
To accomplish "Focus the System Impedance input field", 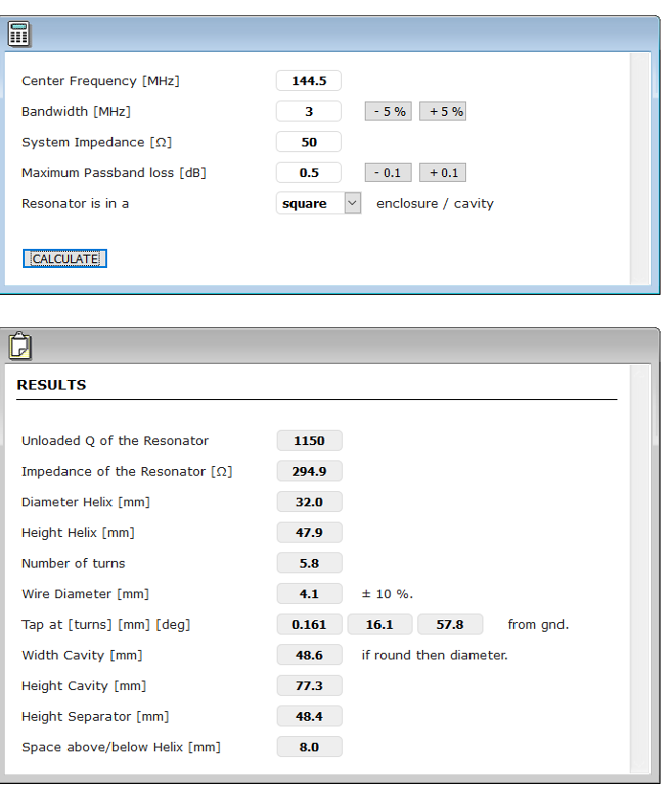I will [x=308, y=143].
